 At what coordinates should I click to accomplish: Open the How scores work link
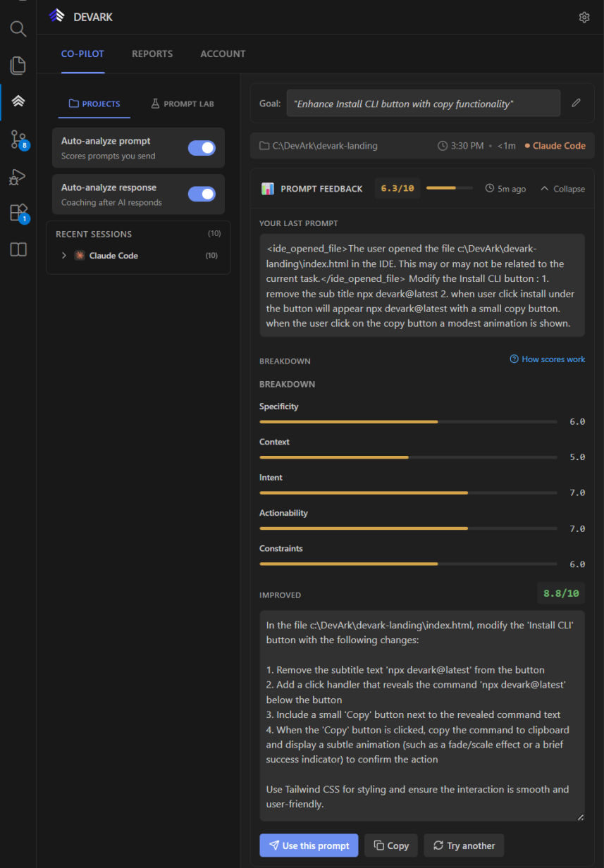[x=547, y=359]
